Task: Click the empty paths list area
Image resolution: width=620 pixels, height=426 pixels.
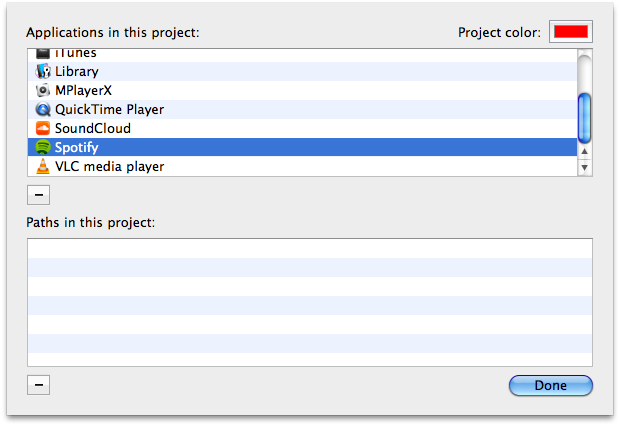Action: (309, 302)
